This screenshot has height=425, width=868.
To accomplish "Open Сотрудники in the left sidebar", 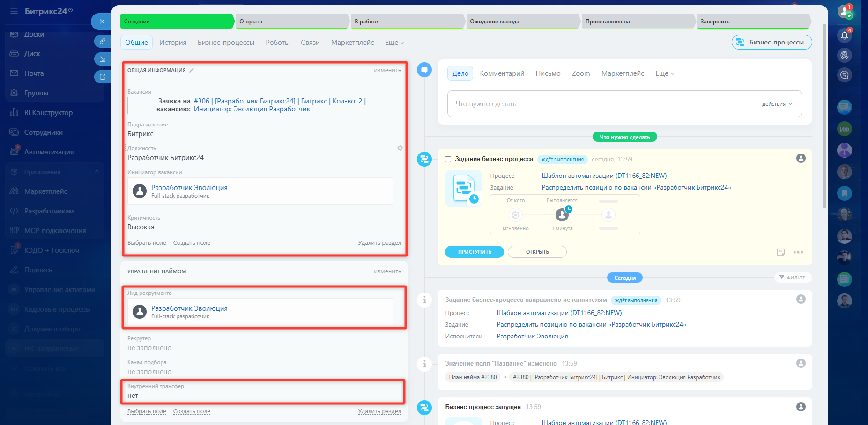I will tap(43, 132).
